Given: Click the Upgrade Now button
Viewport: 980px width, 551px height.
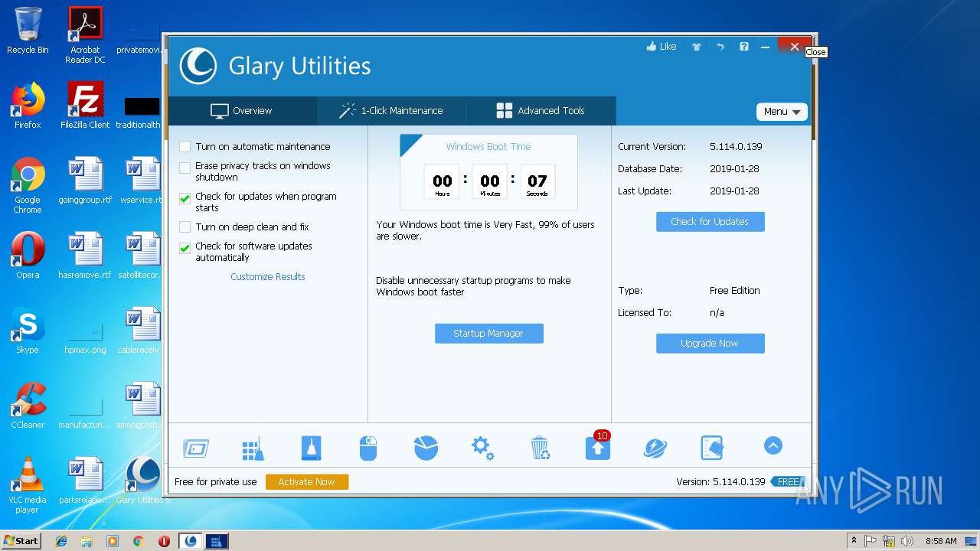Looking at the screenshot, I should [710, 344].
